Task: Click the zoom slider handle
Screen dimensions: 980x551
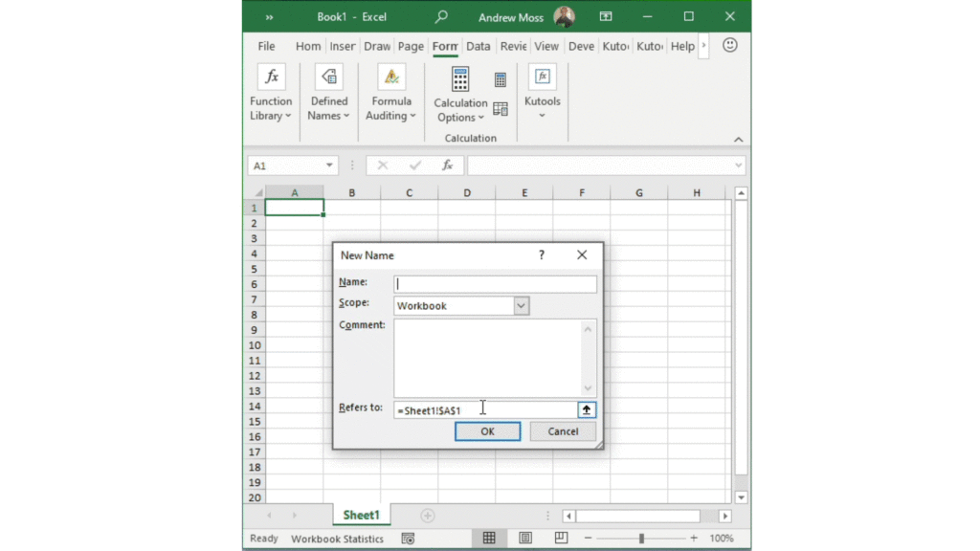Action: click(x=641, y=539)
